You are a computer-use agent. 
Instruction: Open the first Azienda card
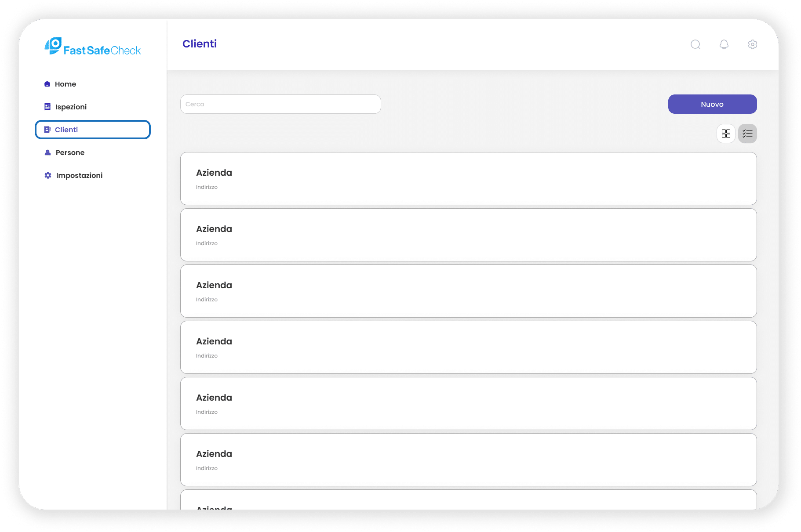tap(468, 178)
